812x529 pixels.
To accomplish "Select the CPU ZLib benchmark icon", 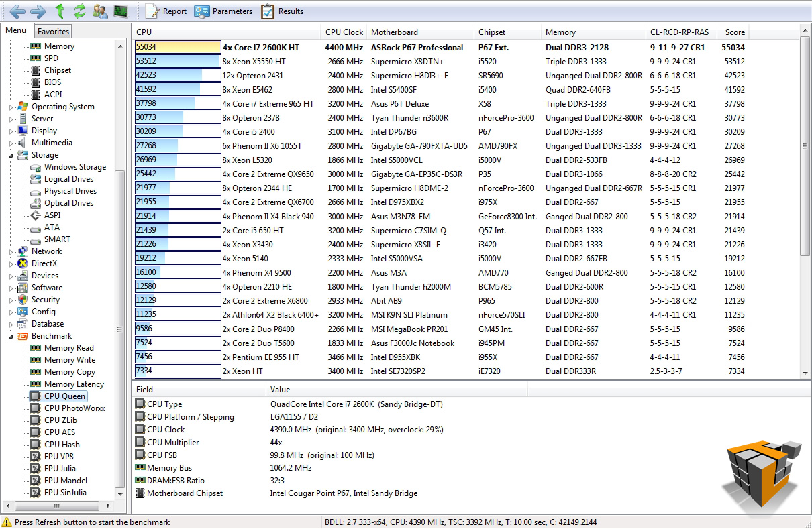I will click(36, 420).
